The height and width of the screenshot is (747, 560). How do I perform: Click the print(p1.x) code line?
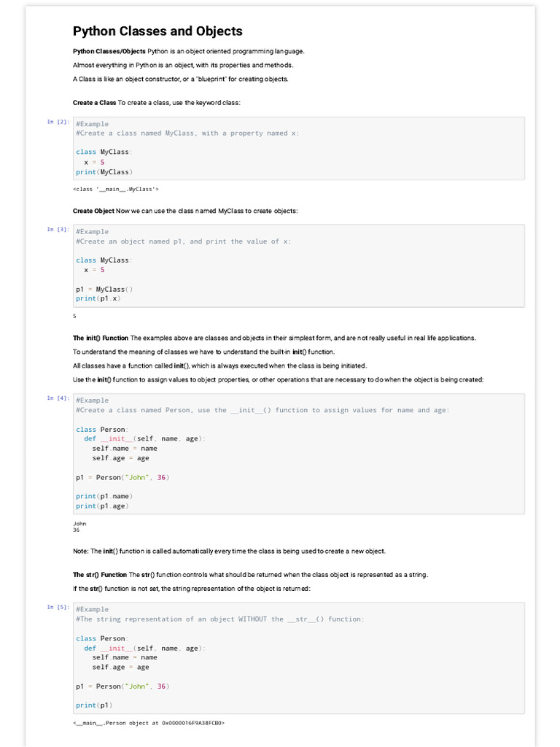coord(98,298)
